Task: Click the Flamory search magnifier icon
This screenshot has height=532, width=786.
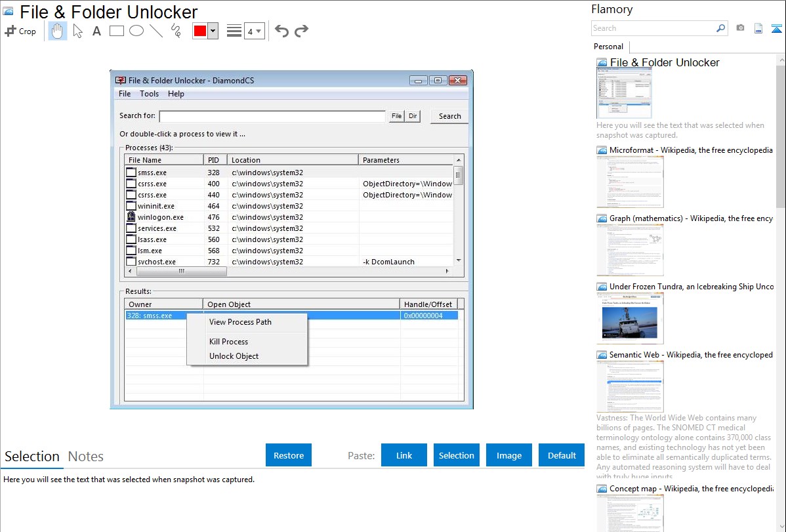Action: [720, 28]
